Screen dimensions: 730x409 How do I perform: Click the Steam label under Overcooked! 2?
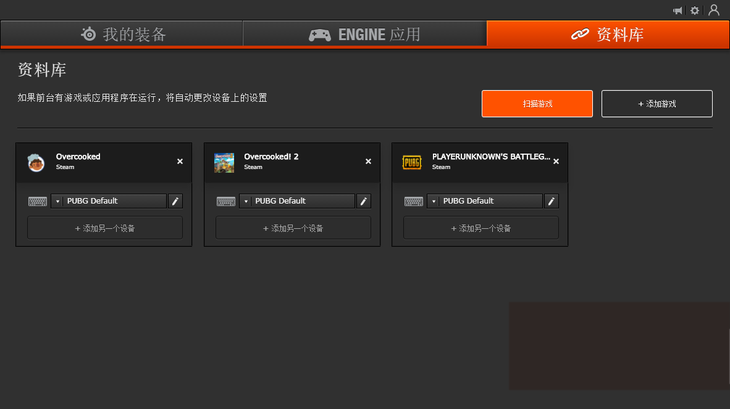(253, 167)
